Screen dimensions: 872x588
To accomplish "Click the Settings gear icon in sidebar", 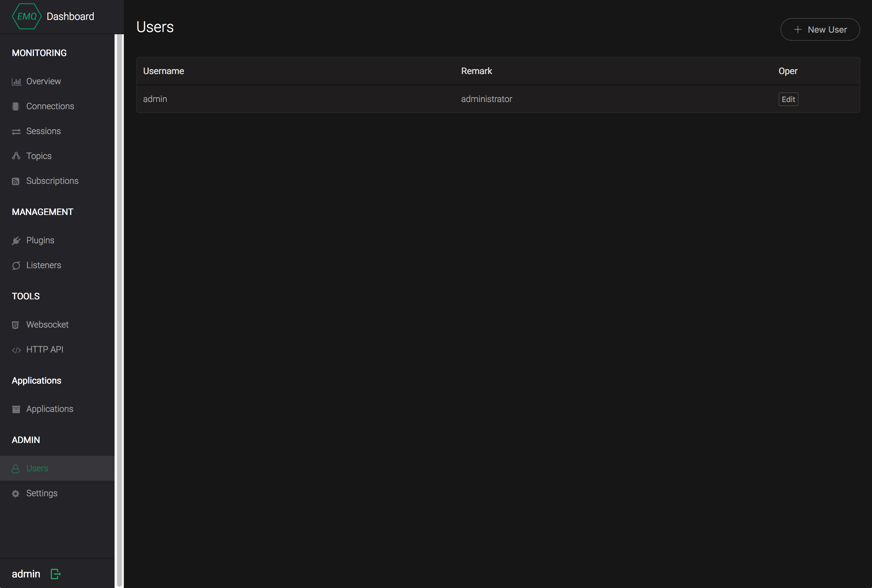I will click(x=16, y=493).
